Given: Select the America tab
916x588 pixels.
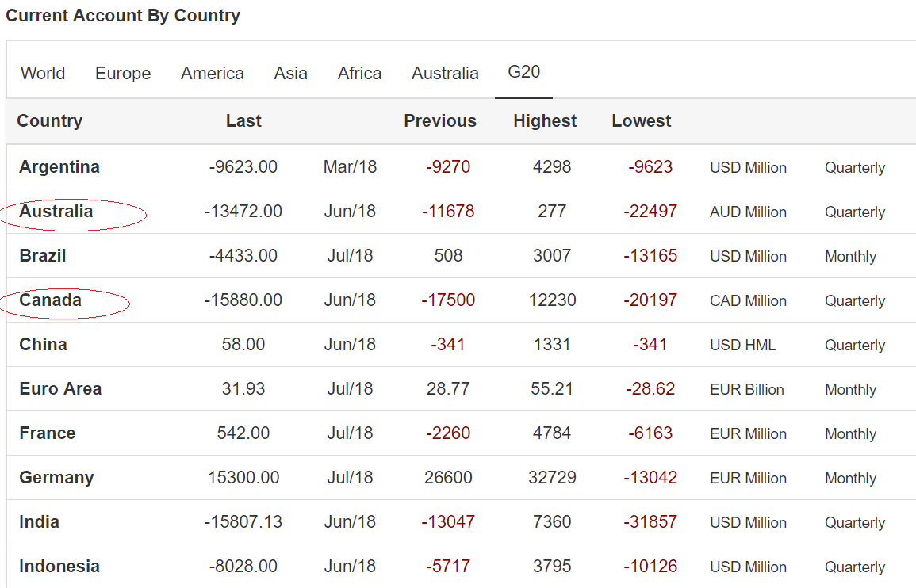Looking at the screenshot, I should point(213,74).
